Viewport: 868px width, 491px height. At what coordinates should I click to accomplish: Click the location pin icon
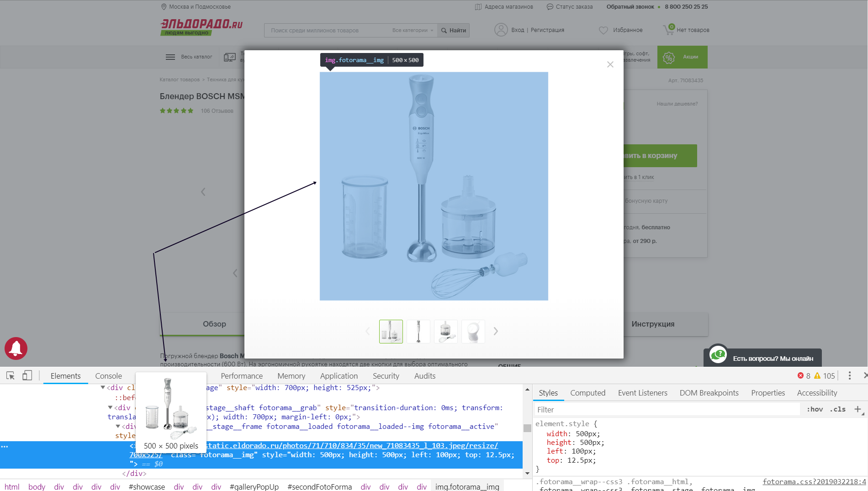tap(164, 7)
